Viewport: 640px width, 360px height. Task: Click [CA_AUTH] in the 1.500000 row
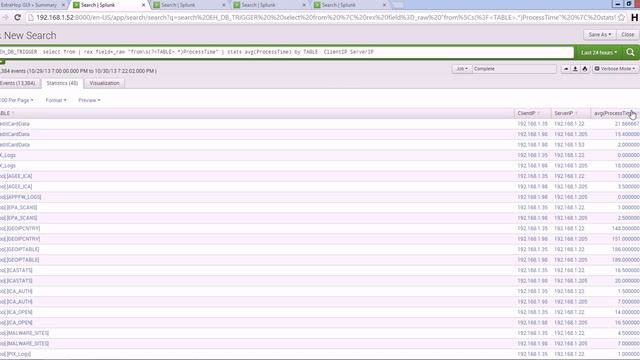[x=16, y=291]
